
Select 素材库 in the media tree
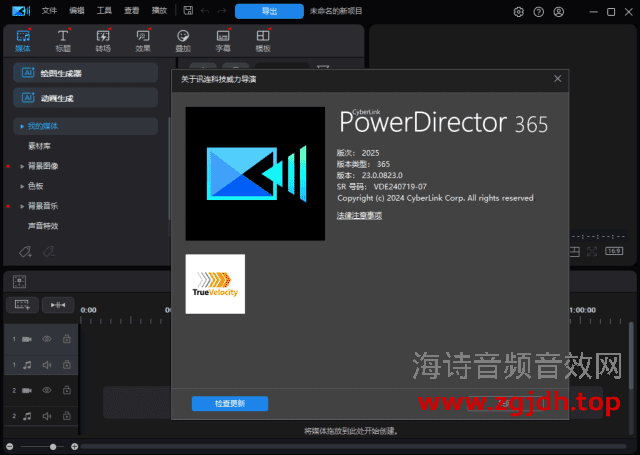pyautogui.click(x=39, y=146)
